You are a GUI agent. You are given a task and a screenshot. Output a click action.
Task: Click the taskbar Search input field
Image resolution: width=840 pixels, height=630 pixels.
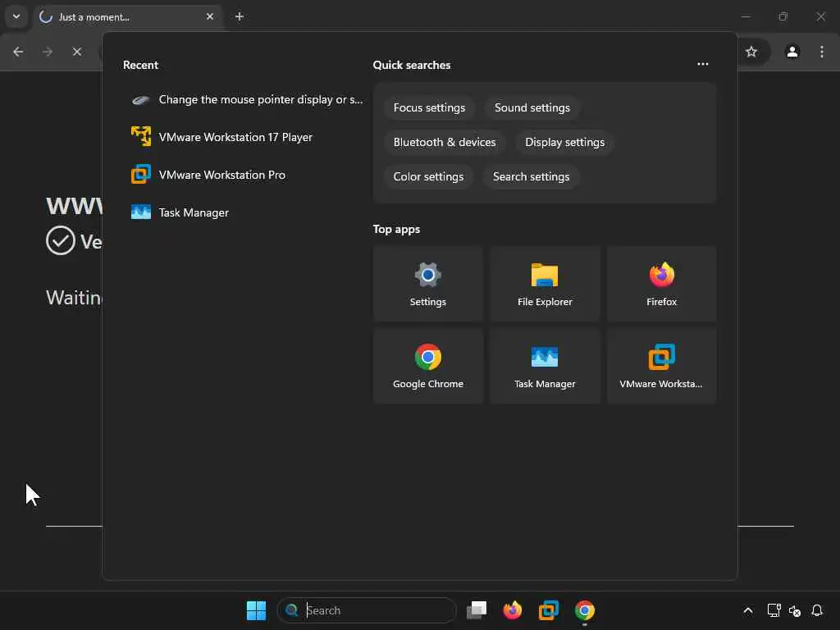click(x=367, y=610)
